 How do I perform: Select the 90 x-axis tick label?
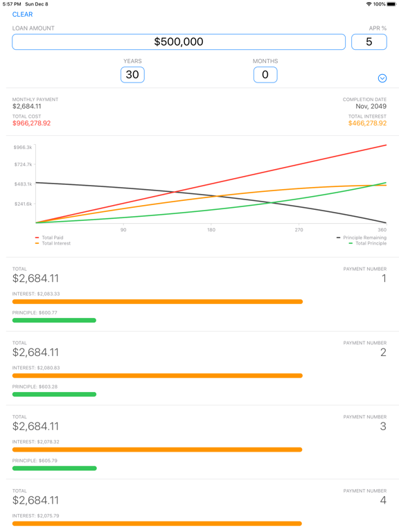tap(123, 230)
